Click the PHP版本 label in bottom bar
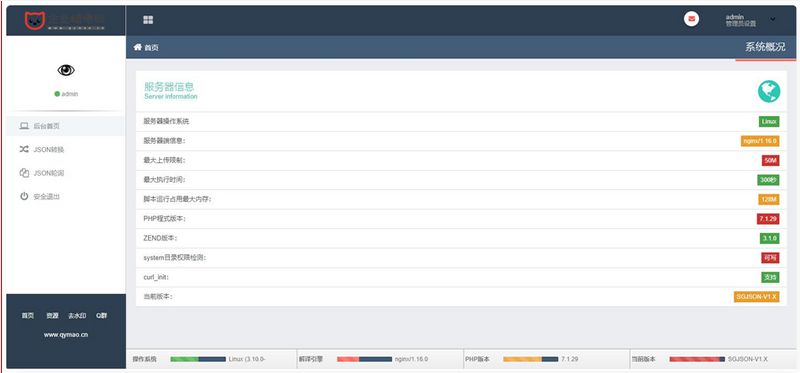Viewport: 800px width, 373px height. click(x=477, y=359)
